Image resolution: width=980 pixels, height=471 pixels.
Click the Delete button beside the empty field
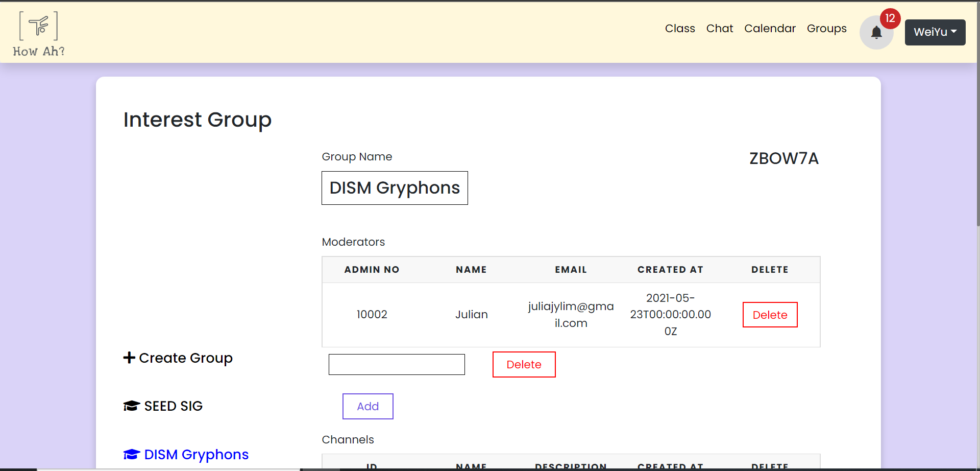point(524,364)
